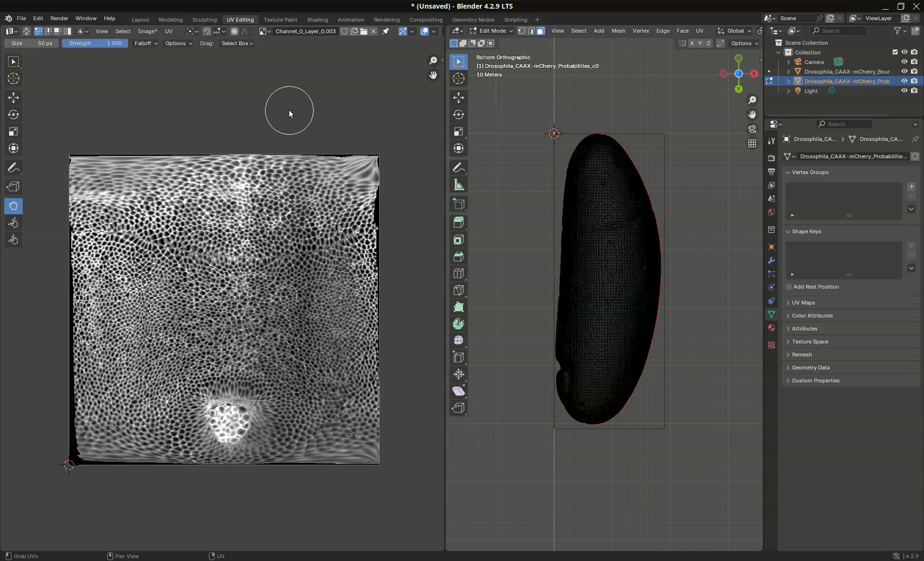The height and width of the screenshot is (561, 924).
Task: Select the Measure tool
Action: click(459, 185)
